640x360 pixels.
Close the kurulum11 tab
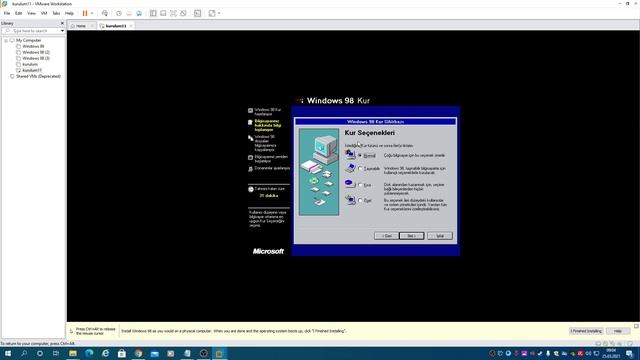point(131,26)
